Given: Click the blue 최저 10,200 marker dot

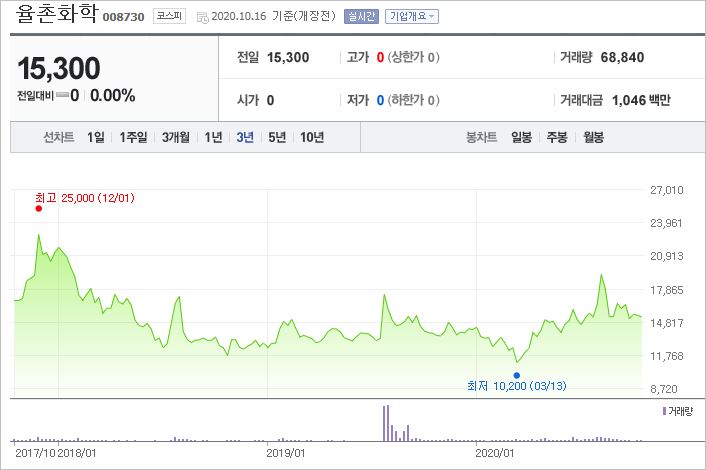Looking at the screenshot, I should tap(517, 375).
